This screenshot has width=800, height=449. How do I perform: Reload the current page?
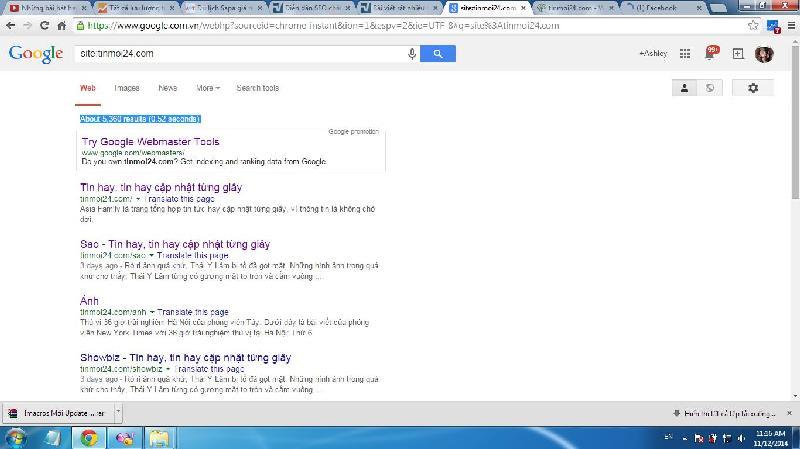[44, 25]
